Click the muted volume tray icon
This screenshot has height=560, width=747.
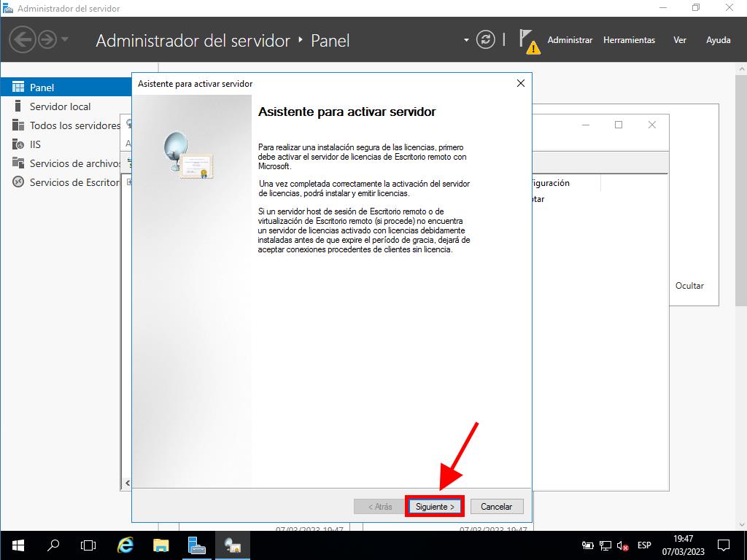623,545
